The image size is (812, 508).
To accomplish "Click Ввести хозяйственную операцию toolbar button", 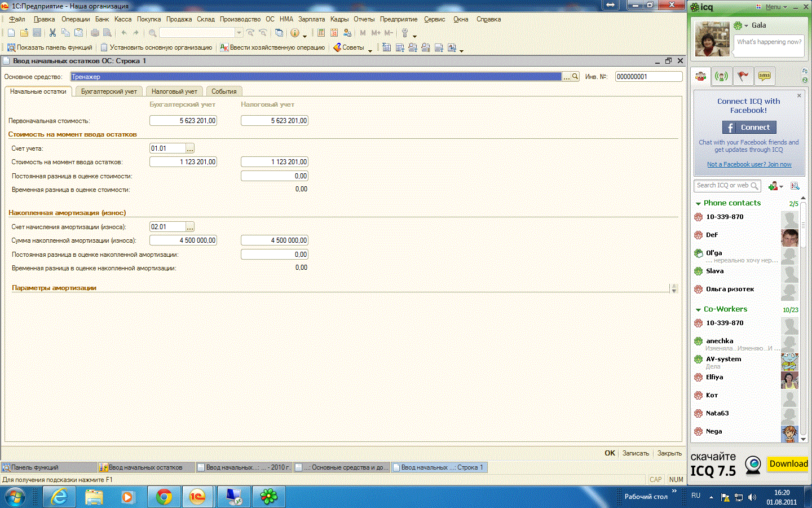I will click(x=272, y=47).
